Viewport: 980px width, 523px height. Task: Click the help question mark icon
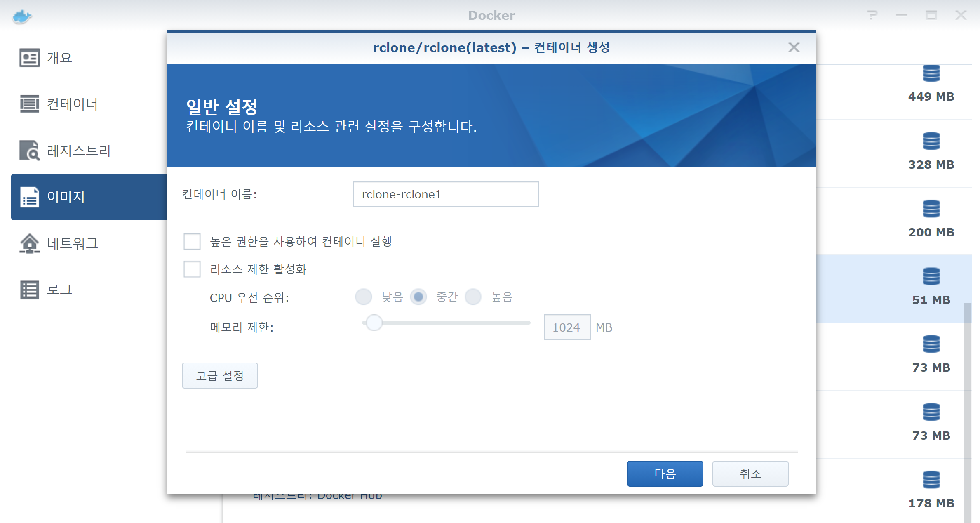(x=872, y=15)
